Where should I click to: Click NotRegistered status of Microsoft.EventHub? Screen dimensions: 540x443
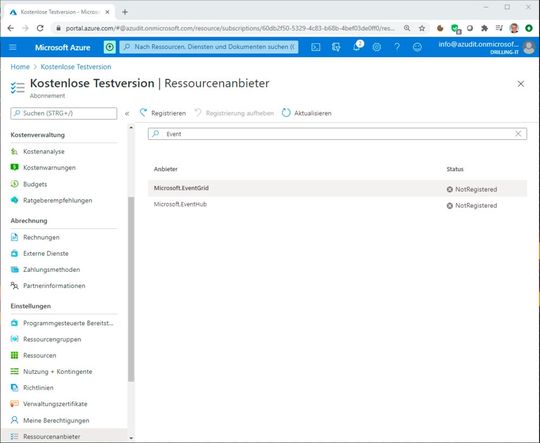point(472,206)
